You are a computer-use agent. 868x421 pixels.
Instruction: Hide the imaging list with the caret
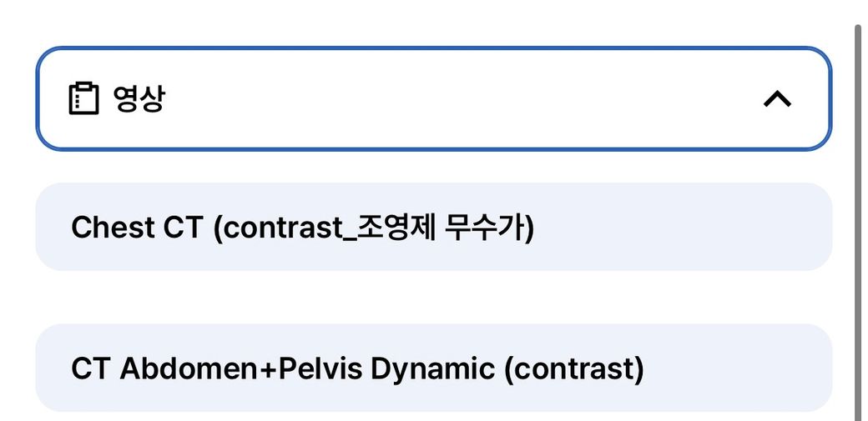point(777,99)
